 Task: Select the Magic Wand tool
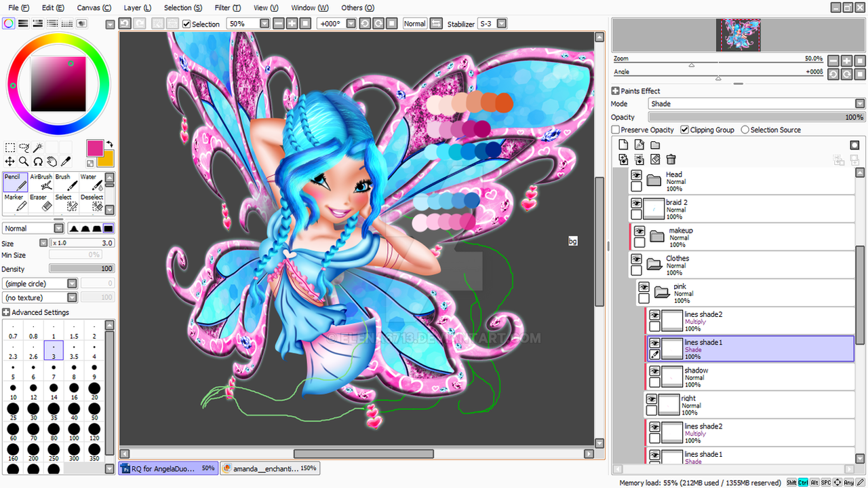[x=38, y=147]
